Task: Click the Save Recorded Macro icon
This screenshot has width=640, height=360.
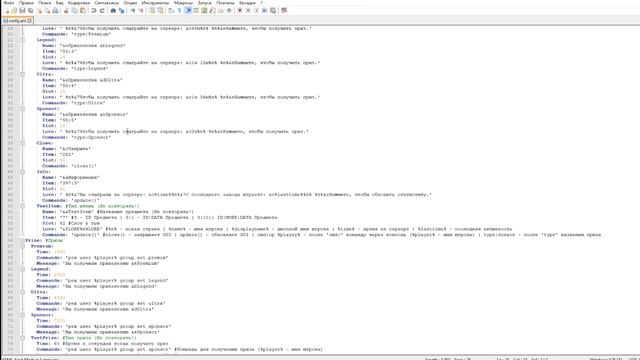Action: 273,10
